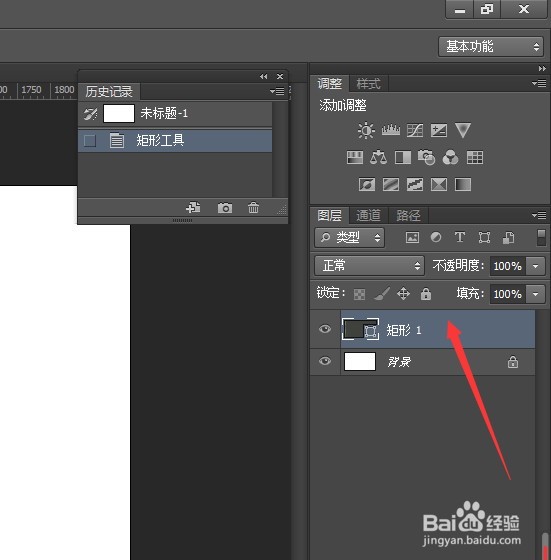551x560 pixels.
Task: Click the vector mask icon on 矩形 1
Action: click(x=371, y=331)
